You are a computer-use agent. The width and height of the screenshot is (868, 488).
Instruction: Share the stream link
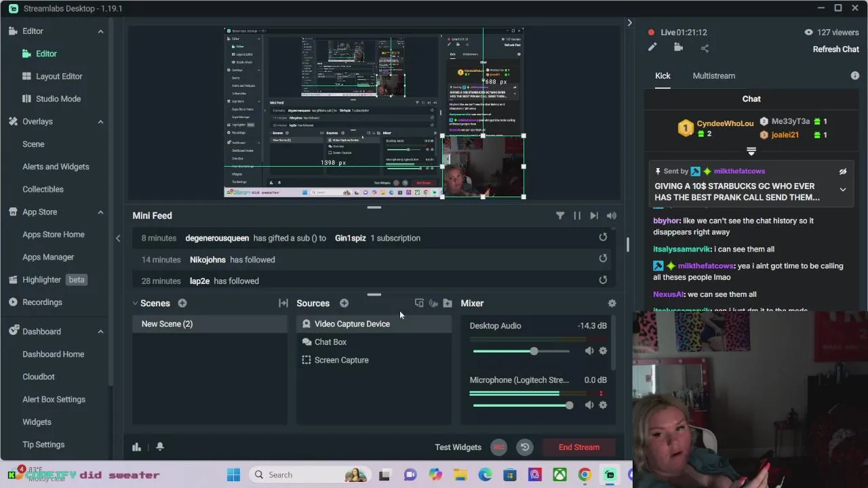pos(705,48)
